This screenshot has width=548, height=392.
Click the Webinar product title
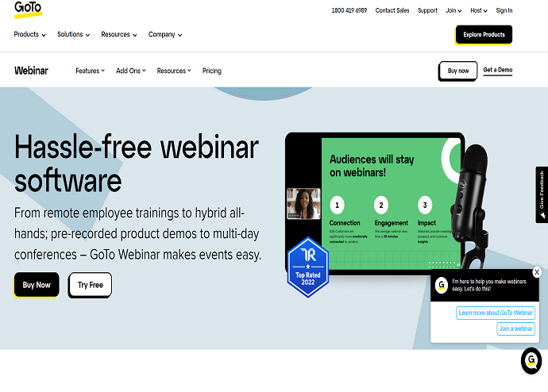(x=31, y=71)
